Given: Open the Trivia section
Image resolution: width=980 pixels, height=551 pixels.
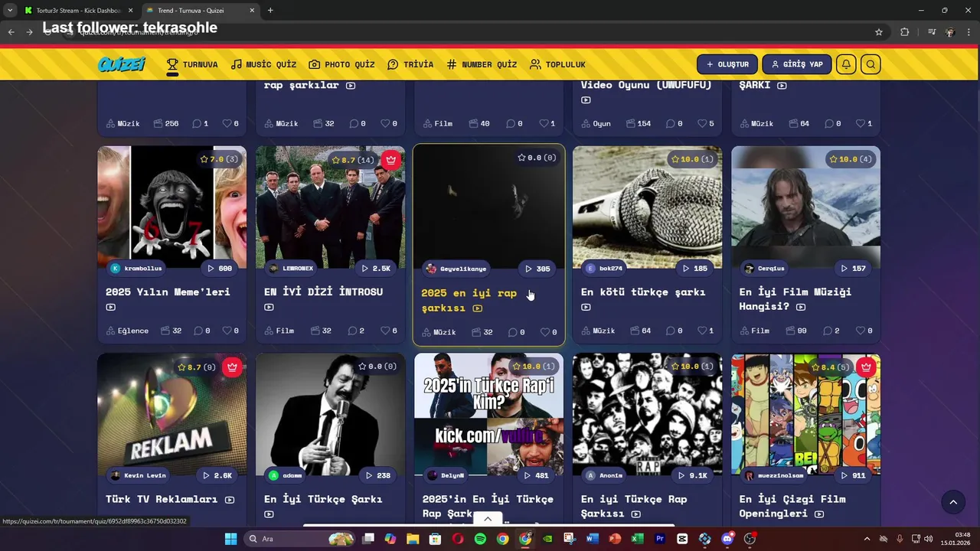Looking at the screenshot, I should [410, 64].
